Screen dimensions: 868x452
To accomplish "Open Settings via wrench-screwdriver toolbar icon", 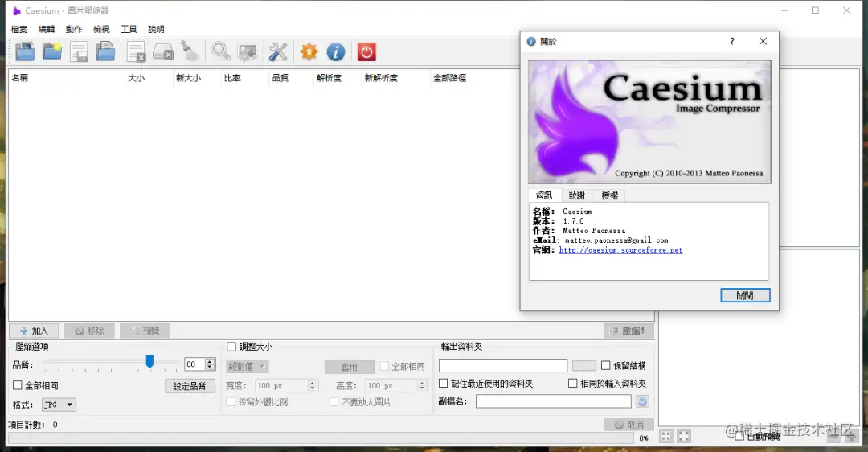I will point(278,51).
